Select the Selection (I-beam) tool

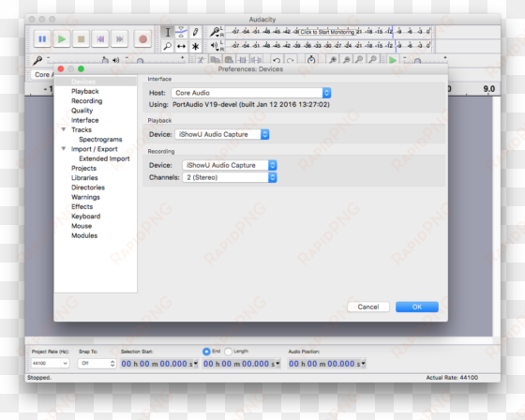[x=168, y=32]
